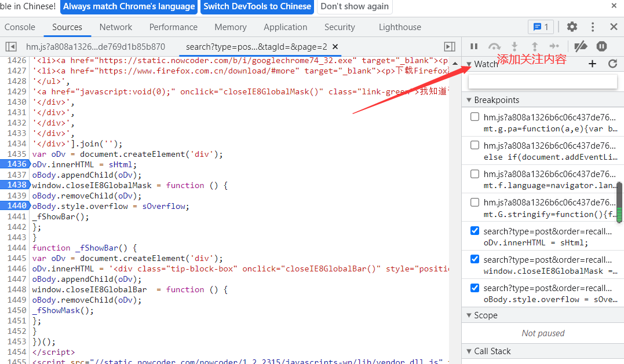Enable hm.js breakpoint mt.G.stringify=function
This screenshot has height=364, width=624.
(475, 203)
